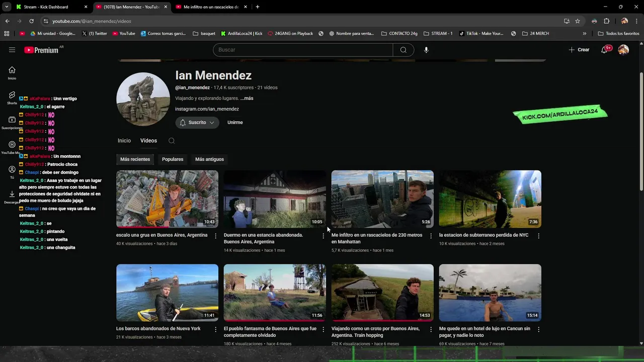644x362 pixels.
Task: Open the crane climbing video thumbnail
Action: coord(167,199)
